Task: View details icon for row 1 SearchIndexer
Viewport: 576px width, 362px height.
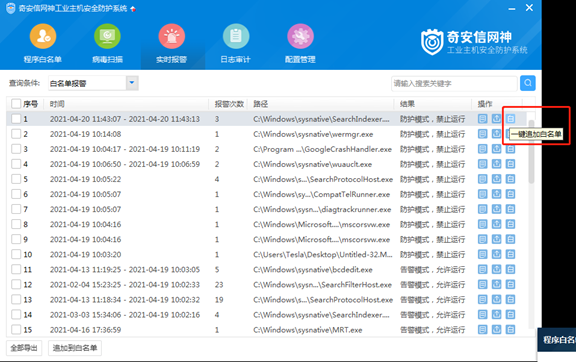Action: tap(482, 119)
